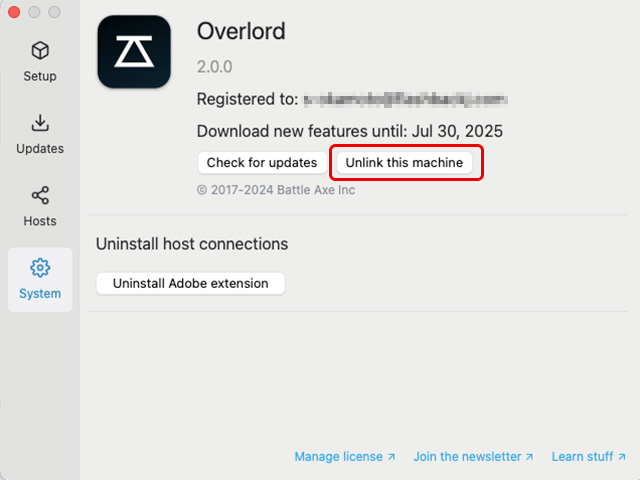Click the System gear icon
Image resolution: width=640 pixels, height=480 pixels.
(x=40, y=268)
